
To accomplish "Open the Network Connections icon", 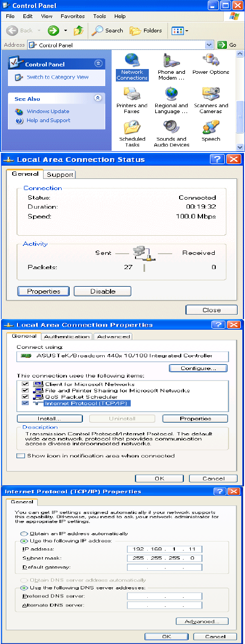I will 132,67.
